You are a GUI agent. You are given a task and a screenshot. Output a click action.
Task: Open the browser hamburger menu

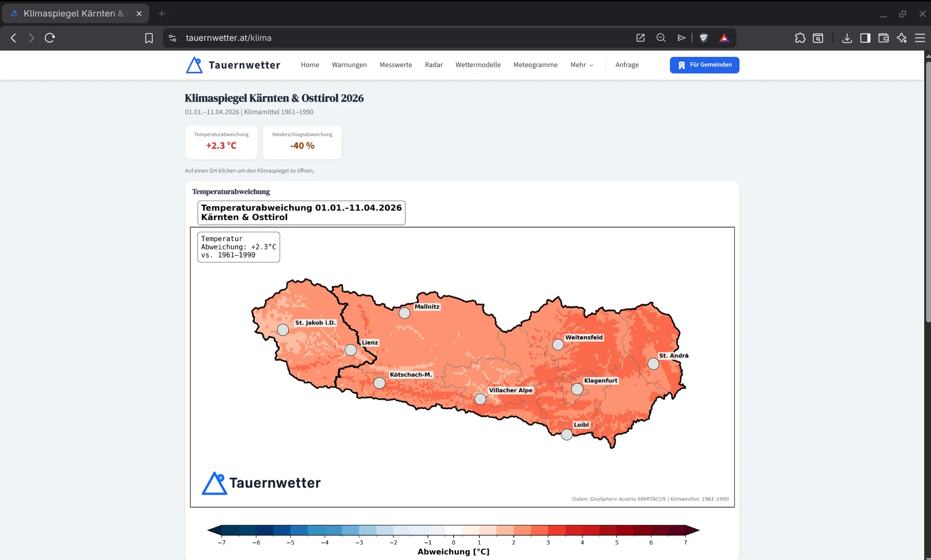[921, 37]
